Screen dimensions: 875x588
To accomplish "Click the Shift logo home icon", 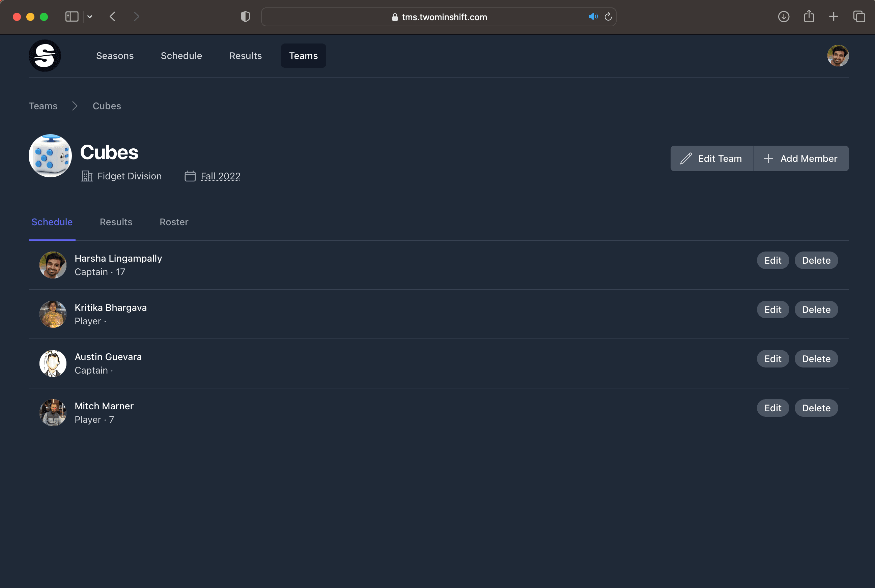I will (45, 56).
